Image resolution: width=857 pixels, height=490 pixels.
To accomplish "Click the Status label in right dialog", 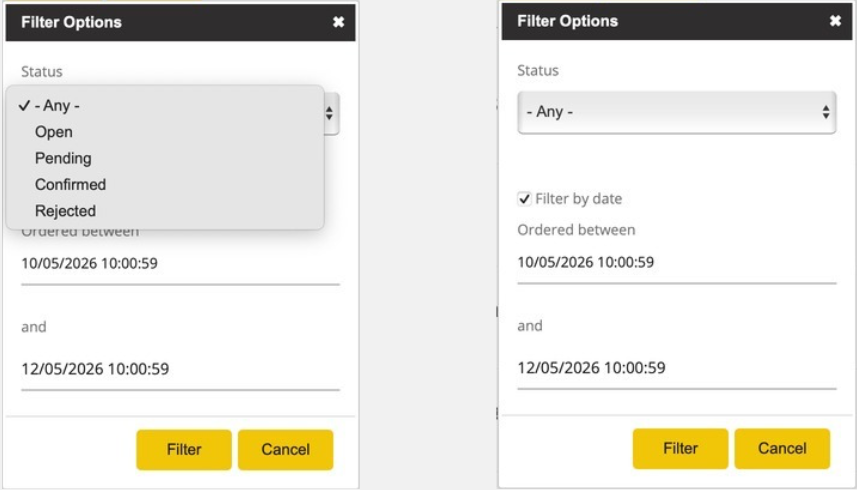I will point(538,70).
